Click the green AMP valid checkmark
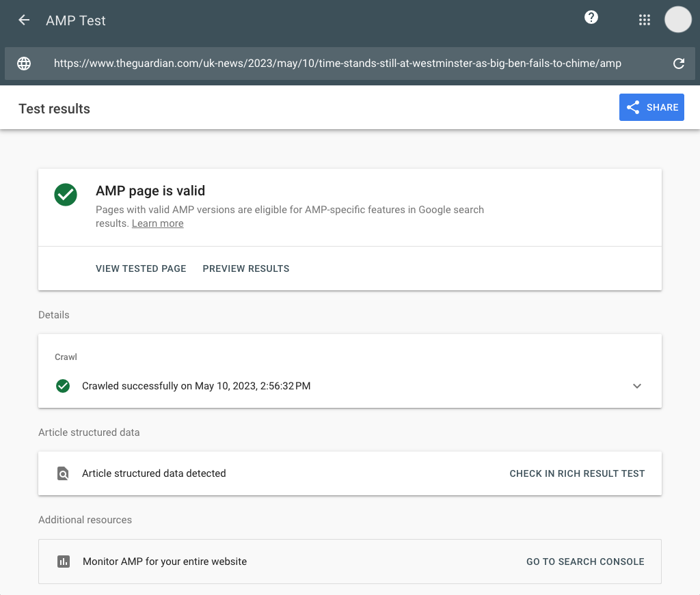 [65, 195]
